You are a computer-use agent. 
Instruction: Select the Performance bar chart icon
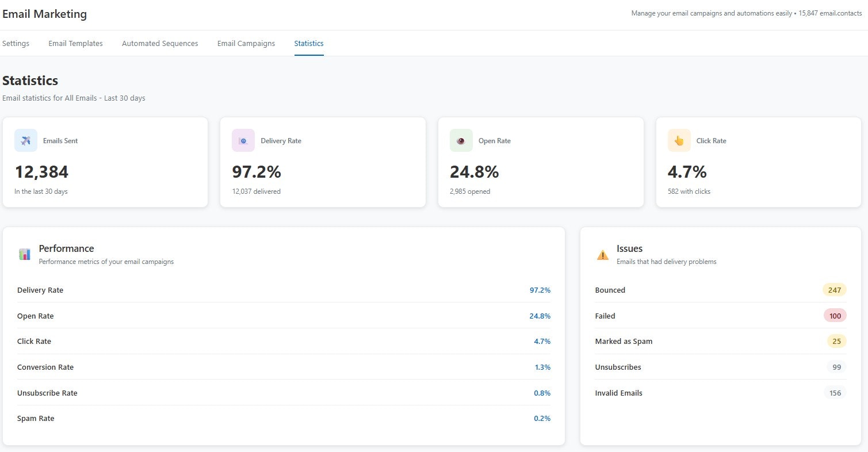coord(24,253)
